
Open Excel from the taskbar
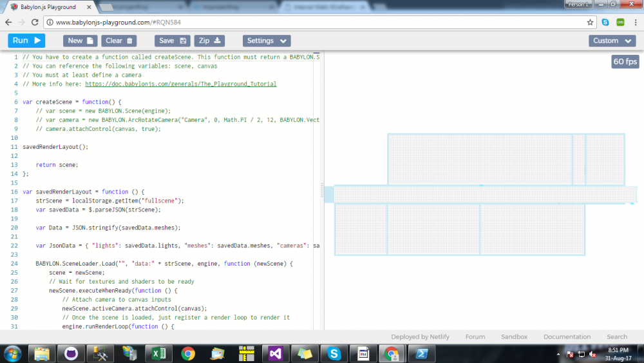pos(158,353)
